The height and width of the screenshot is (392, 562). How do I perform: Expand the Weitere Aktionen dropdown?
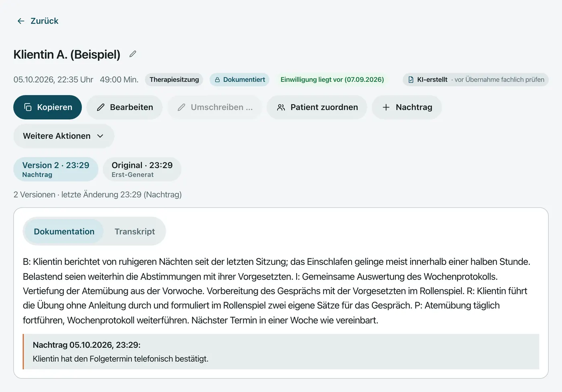64,136
